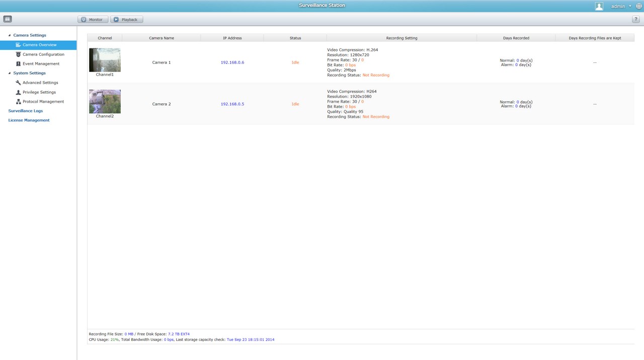The image size is (644, 360).
Task: Open Surveillance Logs page
Action: point(26,111)
